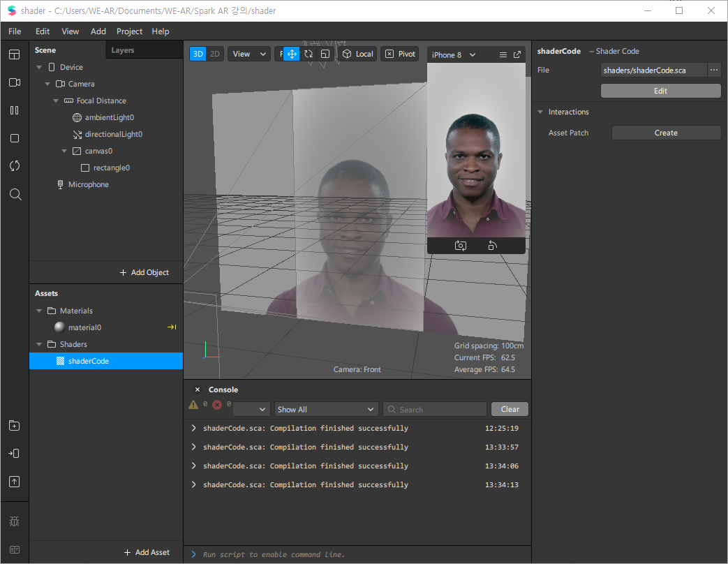Switch viewport to 2D mode
The image size is (728, 564).
pyautogui.click(x=214, y=54)
